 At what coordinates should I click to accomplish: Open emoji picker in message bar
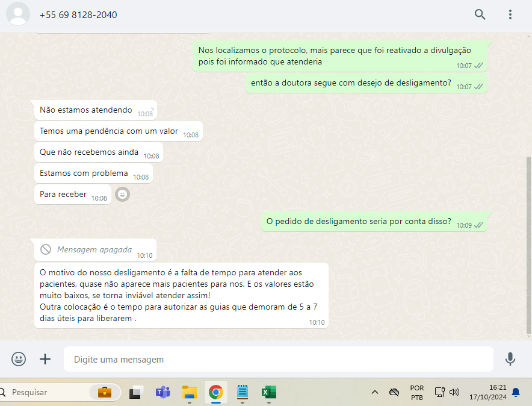19,359
